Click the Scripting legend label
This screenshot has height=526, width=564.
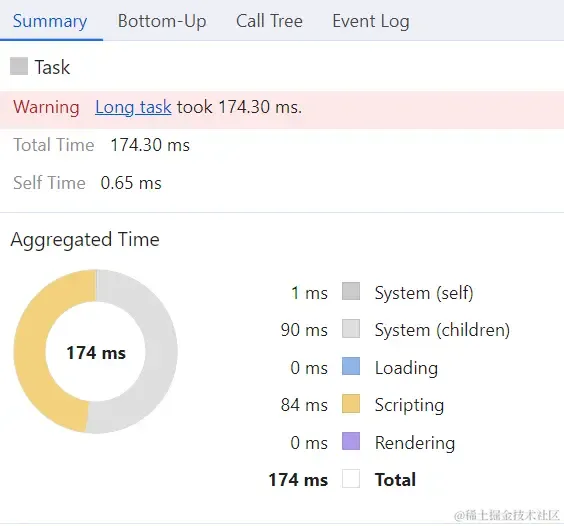coord(409,405)
